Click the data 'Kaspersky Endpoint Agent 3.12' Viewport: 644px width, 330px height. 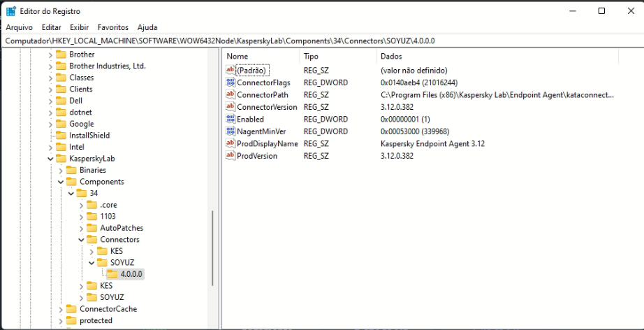pyautogui.click(x=432, y=144)
